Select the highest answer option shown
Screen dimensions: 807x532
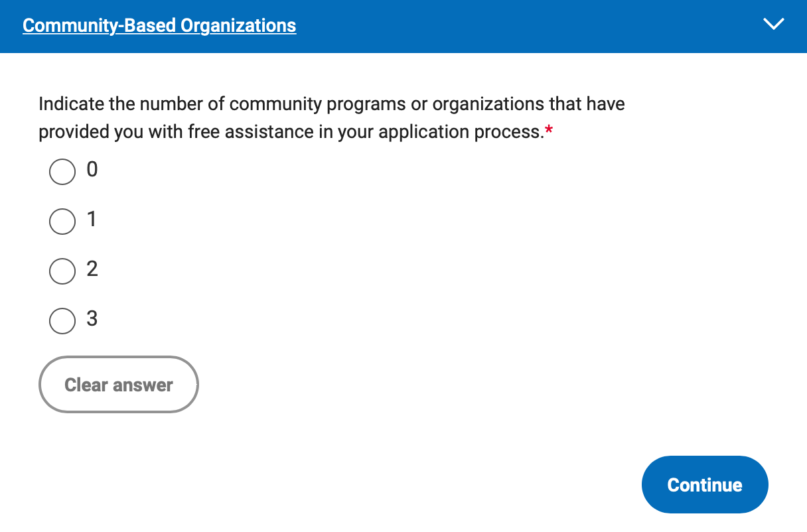tap(62, 321)
